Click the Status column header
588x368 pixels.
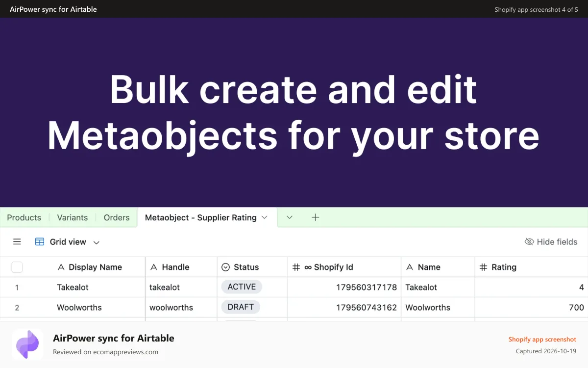(252, 267)
